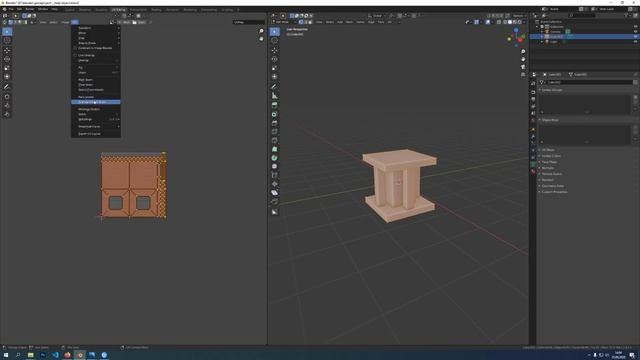
Task: Click Export UV Layout in UV menu
Action: coord(96,134)
